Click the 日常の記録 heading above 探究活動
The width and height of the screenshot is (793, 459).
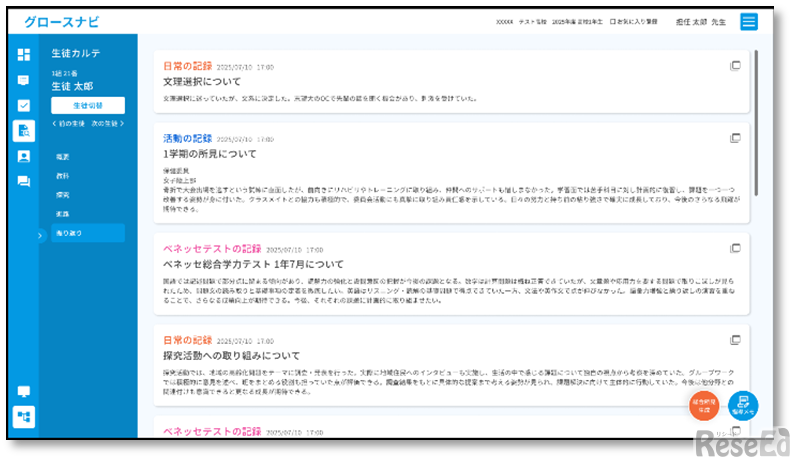(x=188, y=340)
